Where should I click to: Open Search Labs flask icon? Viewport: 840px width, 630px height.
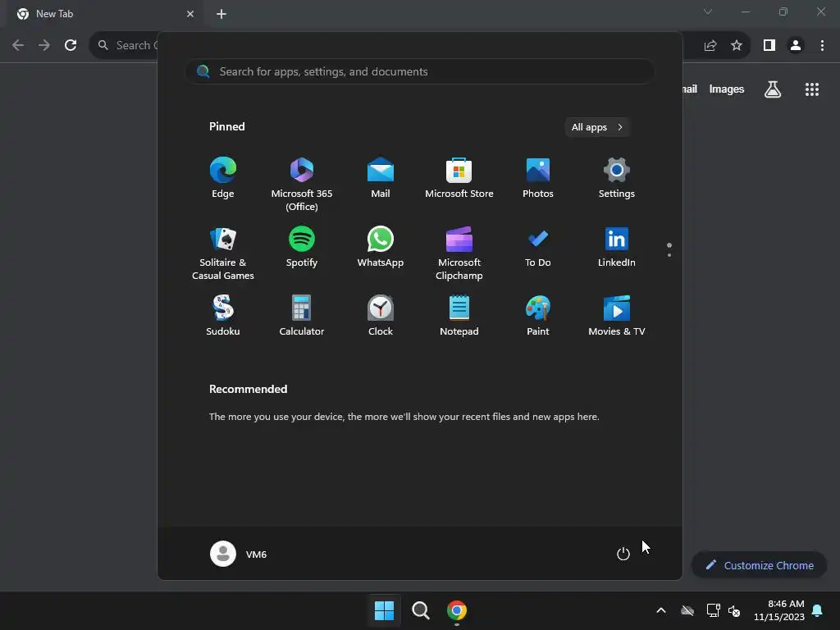pyautogui.click(x=773, y=89)
